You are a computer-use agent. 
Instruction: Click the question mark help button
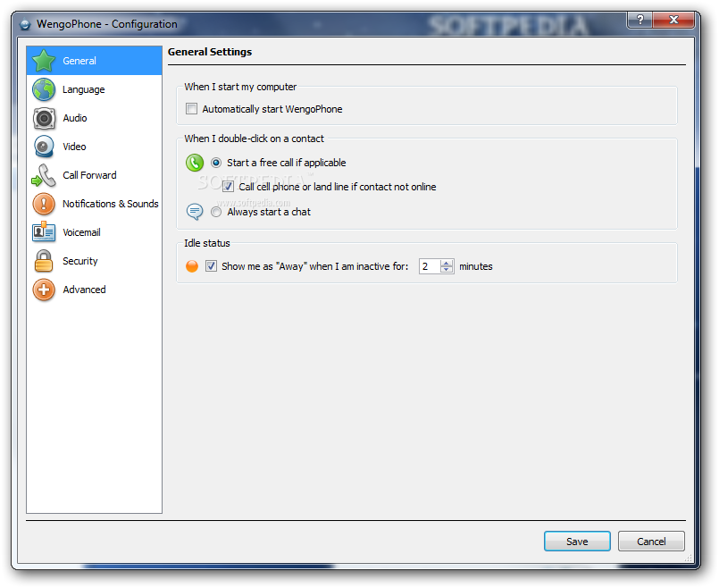(x=640, y=20)
